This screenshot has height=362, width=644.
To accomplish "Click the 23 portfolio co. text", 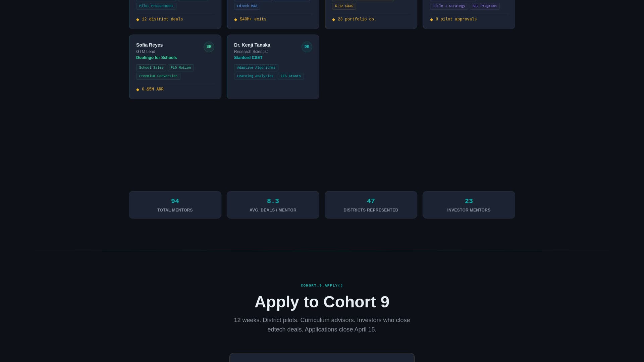I will (x=357, y=19).
